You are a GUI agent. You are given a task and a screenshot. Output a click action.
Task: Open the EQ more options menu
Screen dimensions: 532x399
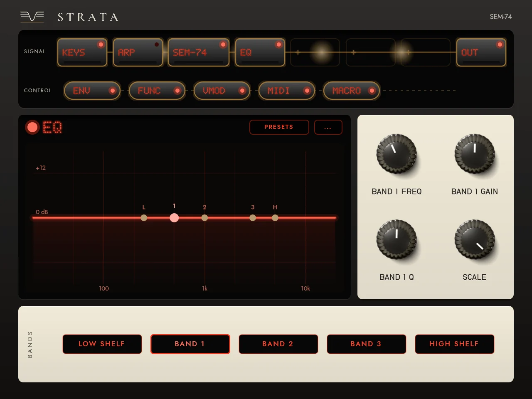[x=328, y=127]
